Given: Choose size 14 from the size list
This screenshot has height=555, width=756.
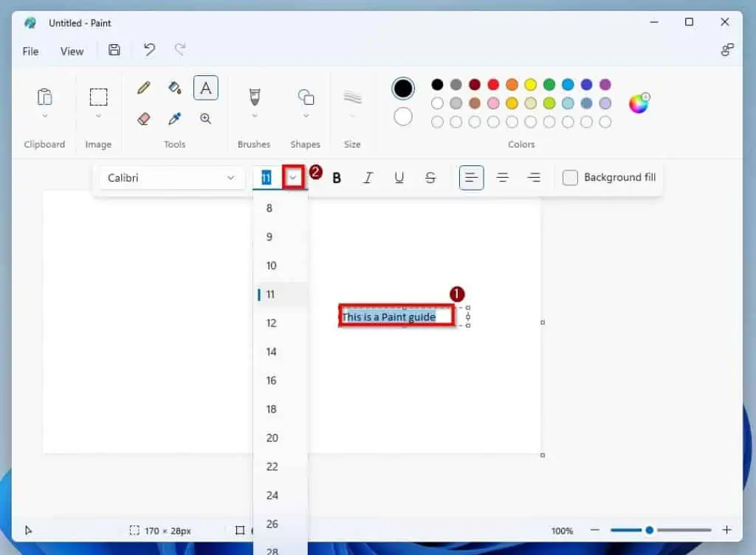Looking at the screenshot, I should 272,351.
